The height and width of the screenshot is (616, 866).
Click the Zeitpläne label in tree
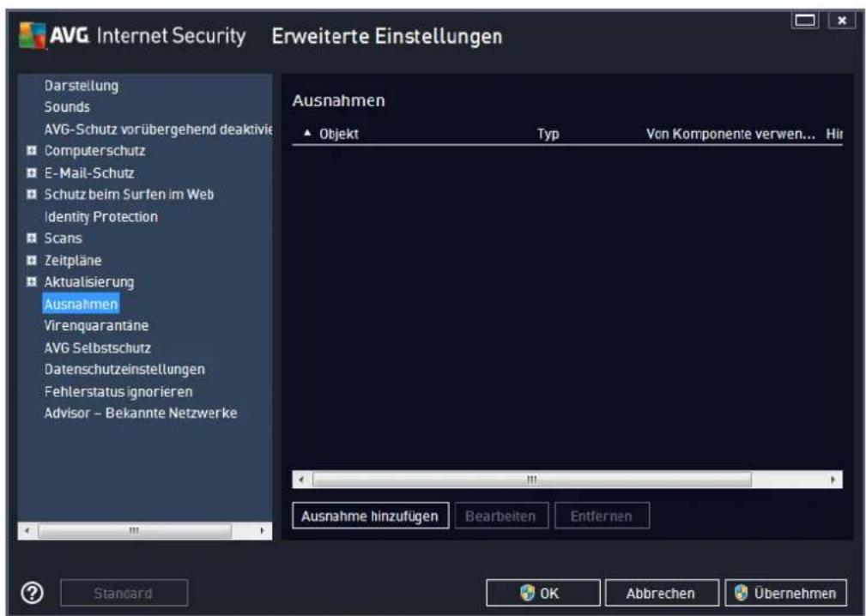(73, 261)
